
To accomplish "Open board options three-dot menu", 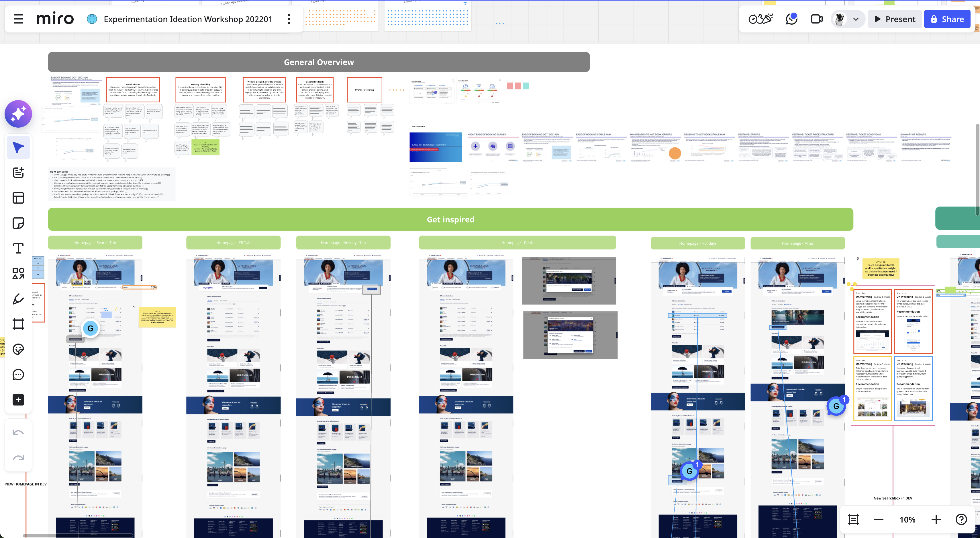I will pyautogui.click(x=289, y=19).
